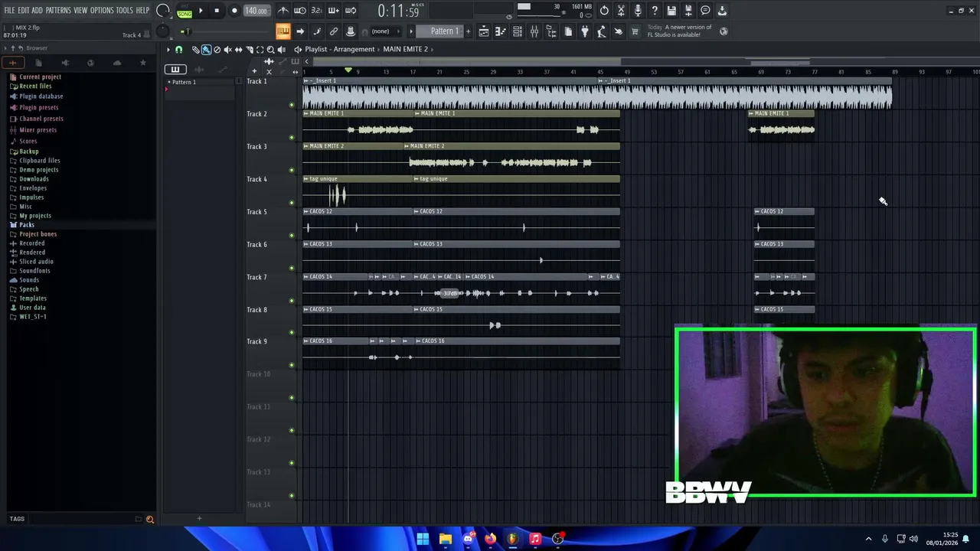
Task: Click the transport play button
Action: (201, 11)
